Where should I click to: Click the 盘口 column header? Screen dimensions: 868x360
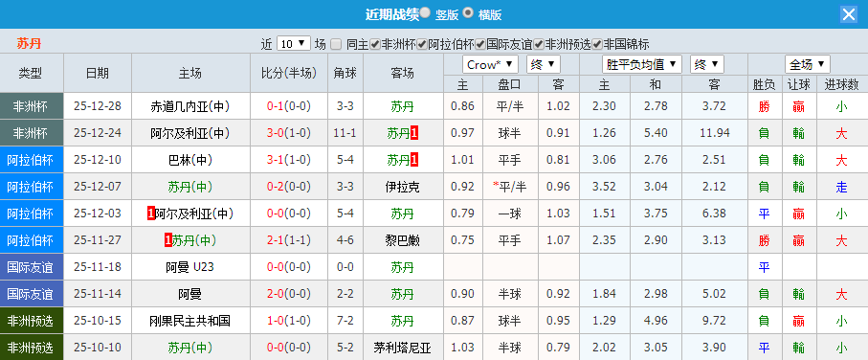[x=510, y=85]
